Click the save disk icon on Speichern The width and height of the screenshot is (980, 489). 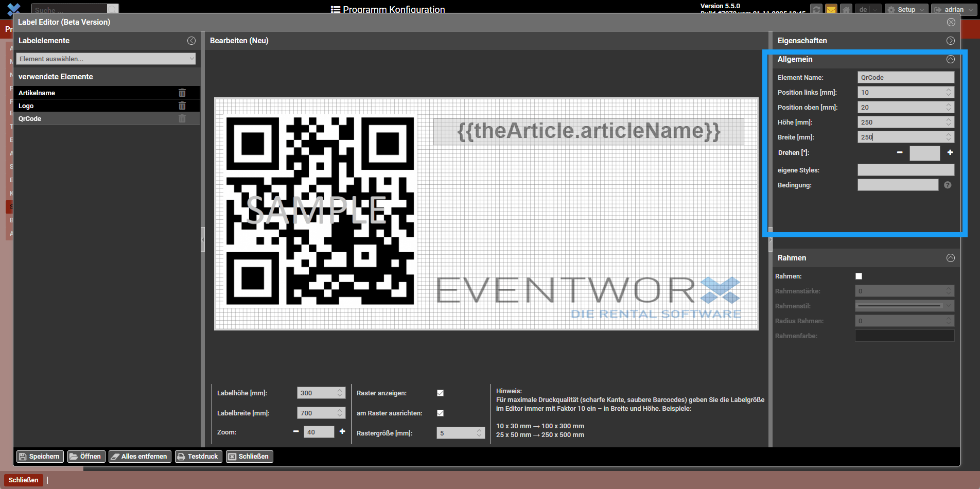[22, 457]
